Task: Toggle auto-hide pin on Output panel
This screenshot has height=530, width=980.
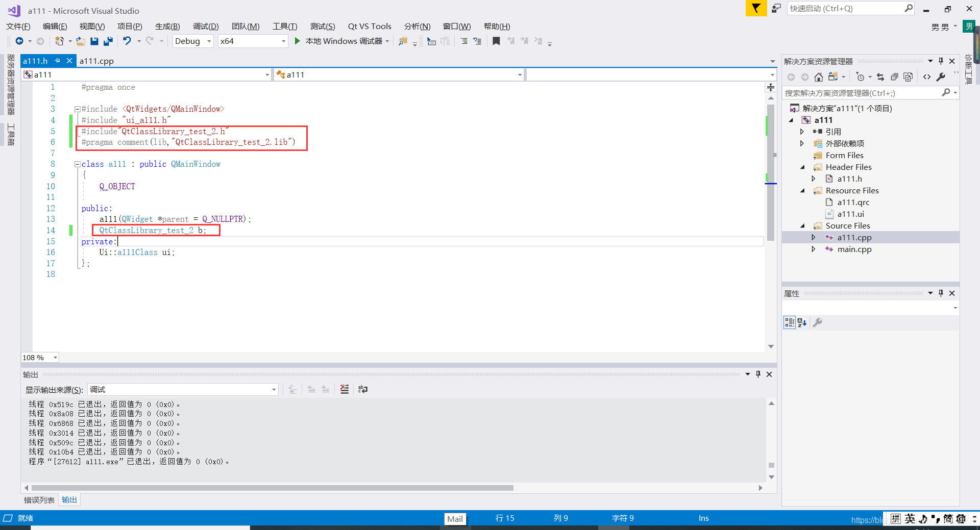Action: pyautogui.click(x=758, y=374)
